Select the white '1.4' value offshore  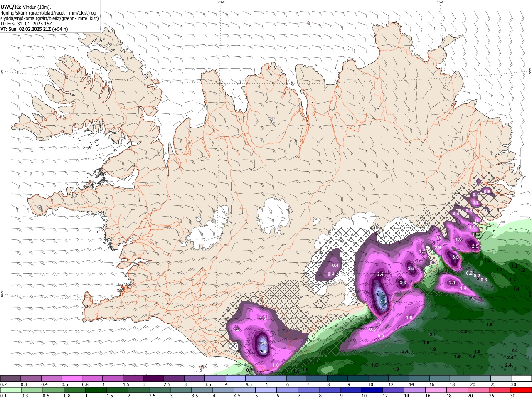[463, 288]
